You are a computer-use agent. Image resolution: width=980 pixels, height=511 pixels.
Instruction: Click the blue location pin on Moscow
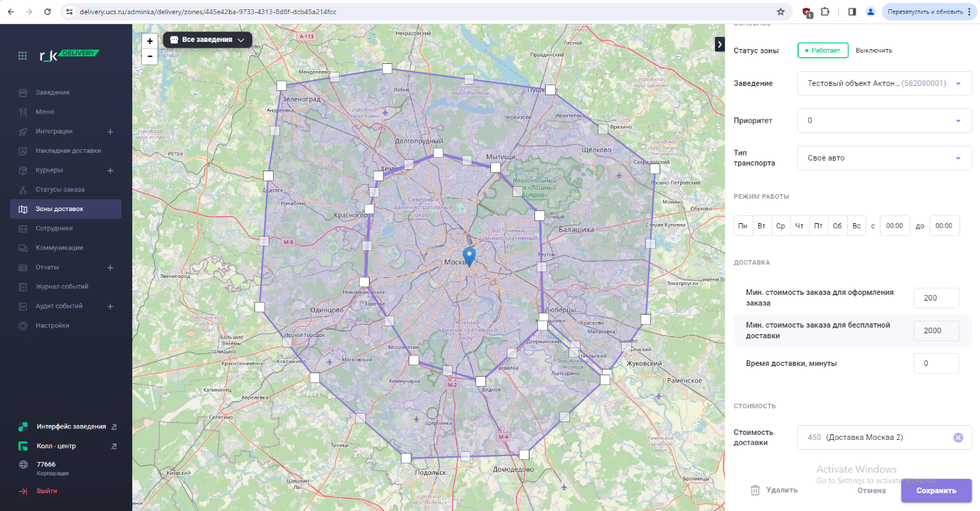468,257
